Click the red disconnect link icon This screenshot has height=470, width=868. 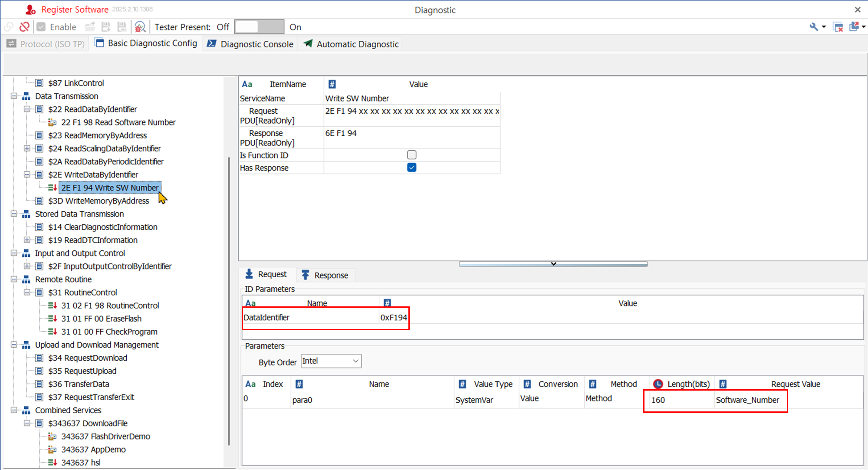24,27
